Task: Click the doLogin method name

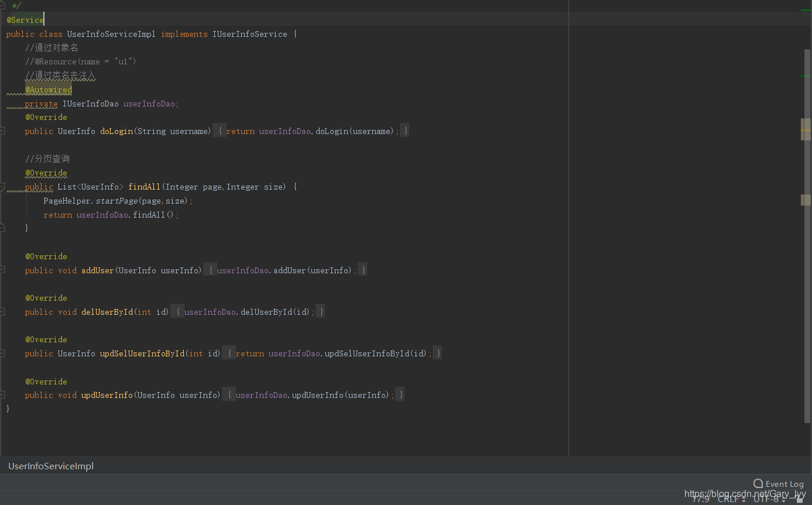Action: pos(117,131)
